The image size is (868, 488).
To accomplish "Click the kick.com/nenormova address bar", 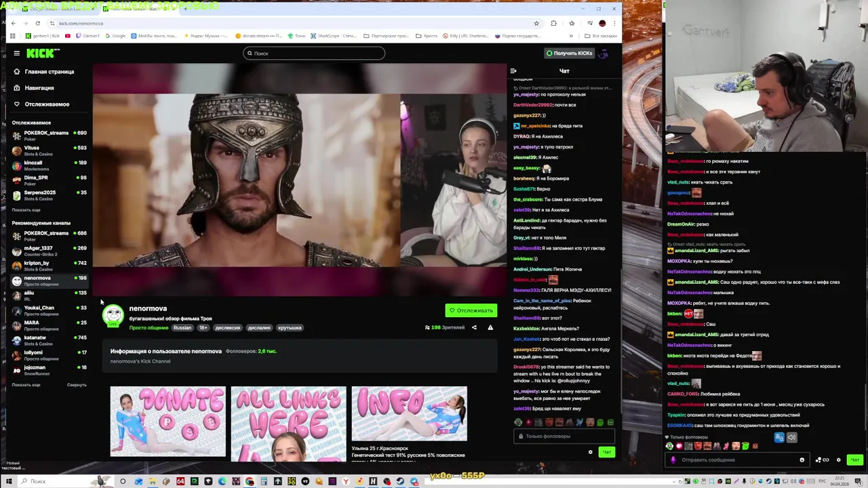I will [x=292, y=23].
